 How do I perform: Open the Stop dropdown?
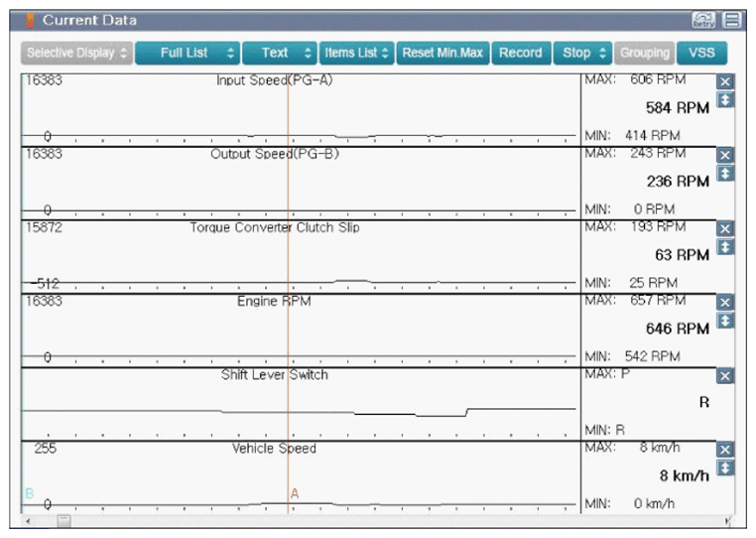[583, 53]
